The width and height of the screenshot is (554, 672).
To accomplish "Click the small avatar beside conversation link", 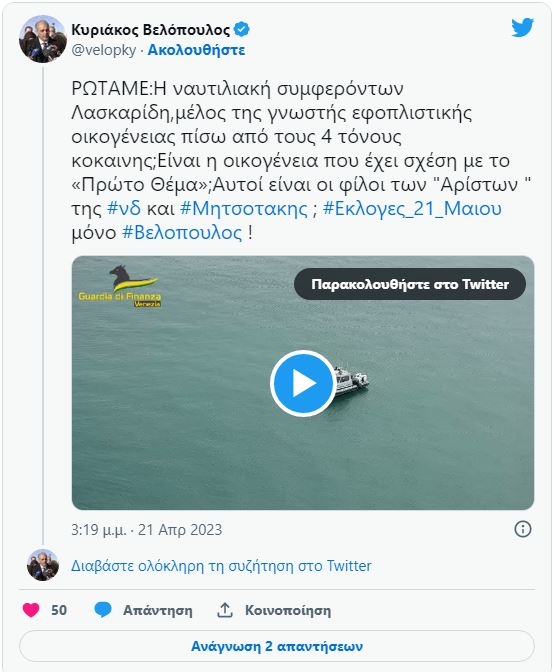I will point(43,565).
